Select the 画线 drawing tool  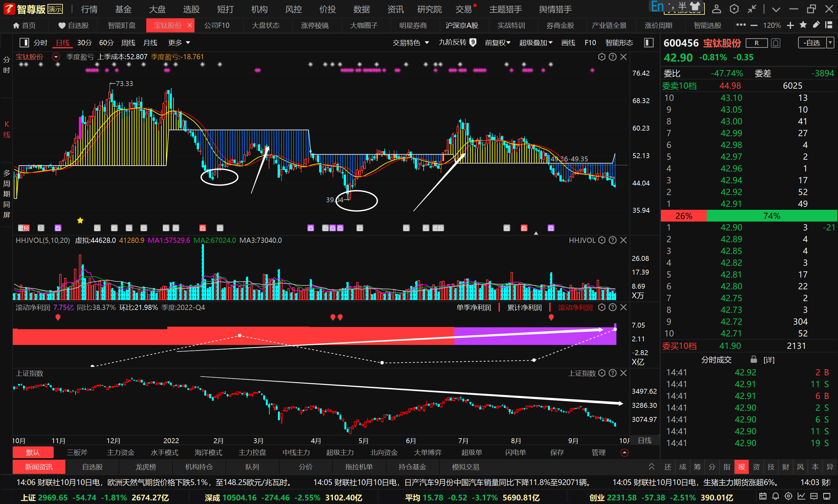(x=568, y=43)
